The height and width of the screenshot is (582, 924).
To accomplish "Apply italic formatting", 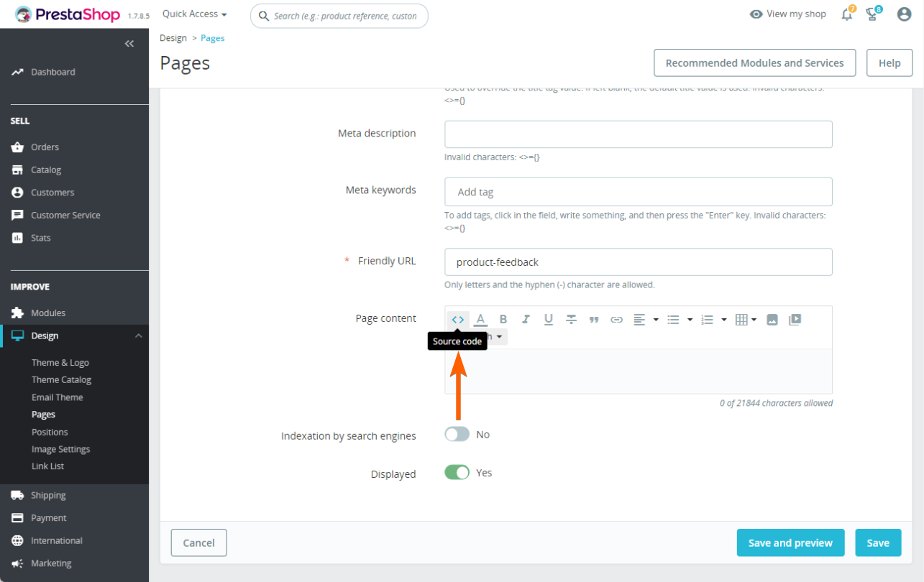I will (x=526, y=319).
